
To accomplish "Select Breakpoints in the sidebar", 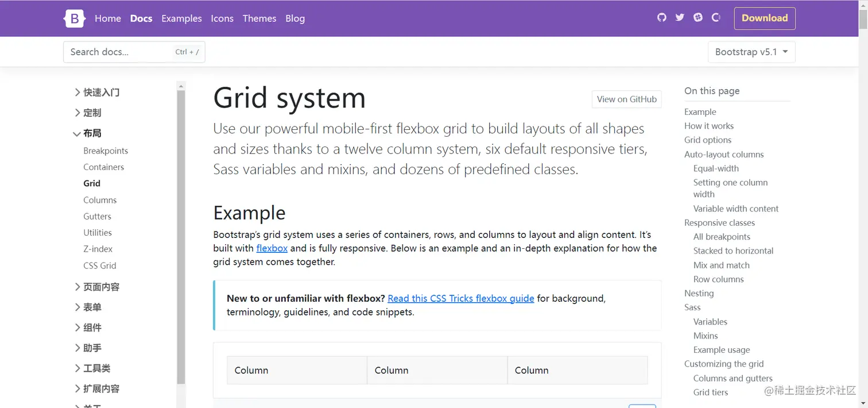I will [106, 151].
